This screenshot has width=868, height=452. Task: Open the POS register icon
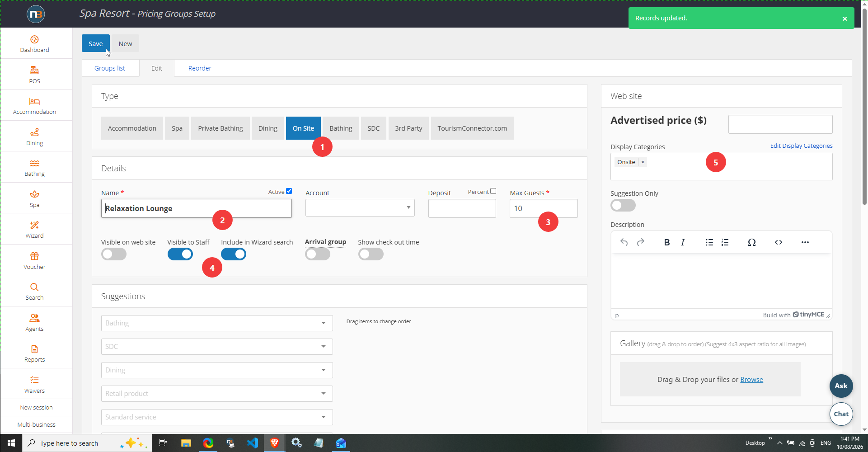point(34,70)
